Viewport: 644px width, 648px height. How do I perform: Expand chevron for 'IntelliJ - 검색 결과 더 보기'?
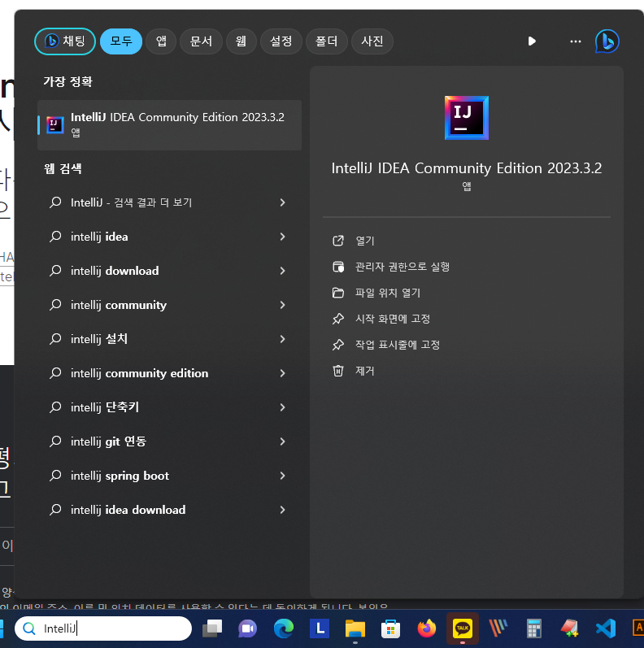pyautogui.click(x=282, y=202)
